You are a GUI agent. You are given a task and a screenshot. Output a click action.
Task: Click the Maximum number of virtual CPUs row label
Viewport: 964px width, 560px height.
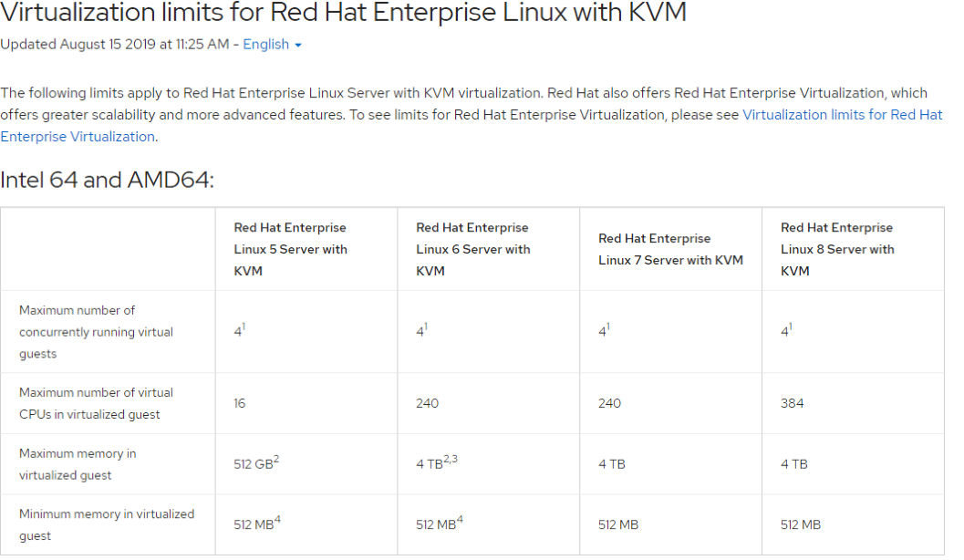[96, 403]
